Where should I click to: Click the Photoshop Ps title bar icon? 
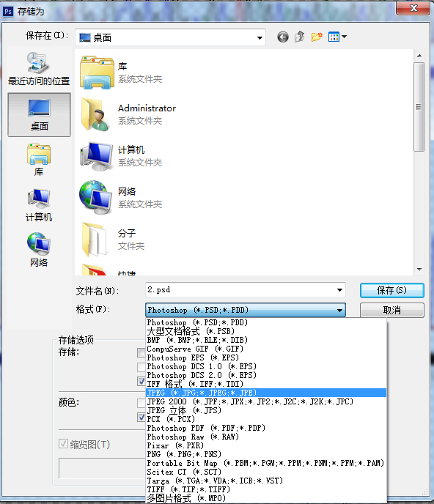click(8, 12)
